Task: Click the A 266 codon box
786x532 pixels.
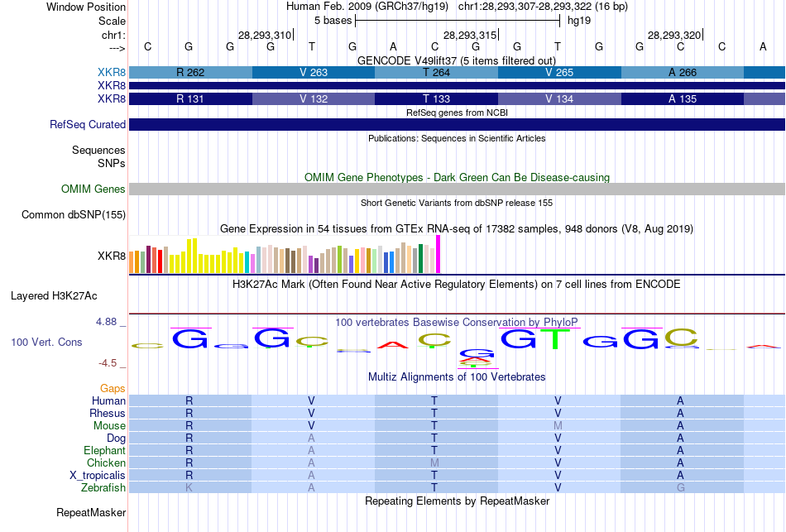Action: coord(683,72)
